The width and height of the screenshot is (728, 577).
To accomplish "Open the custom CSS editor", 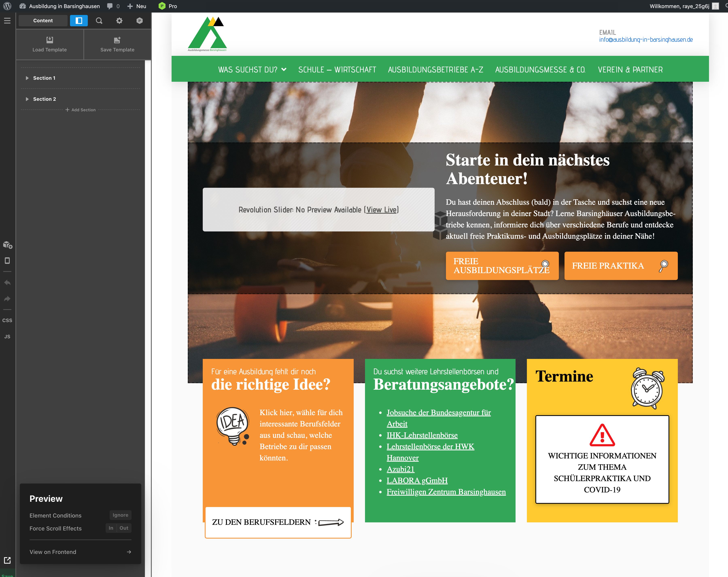I will pyautogui.click(x=7, y=320).
